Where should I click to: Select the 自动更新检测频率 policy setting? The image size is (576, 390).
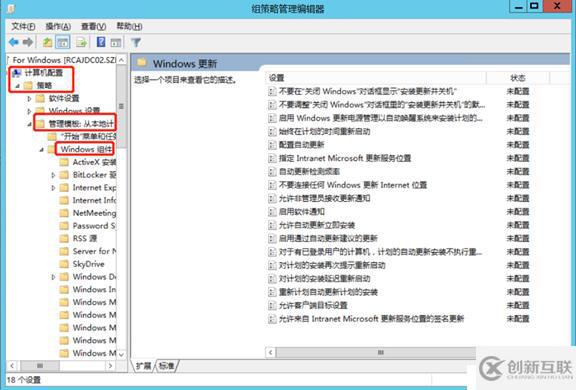click(x=309, y=171)
